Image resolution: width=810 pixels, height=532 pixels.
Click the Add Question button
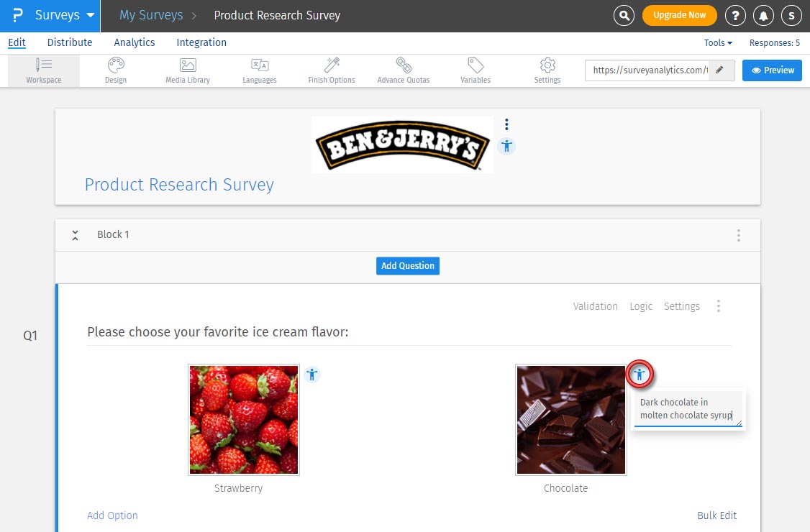click(408, 265)
